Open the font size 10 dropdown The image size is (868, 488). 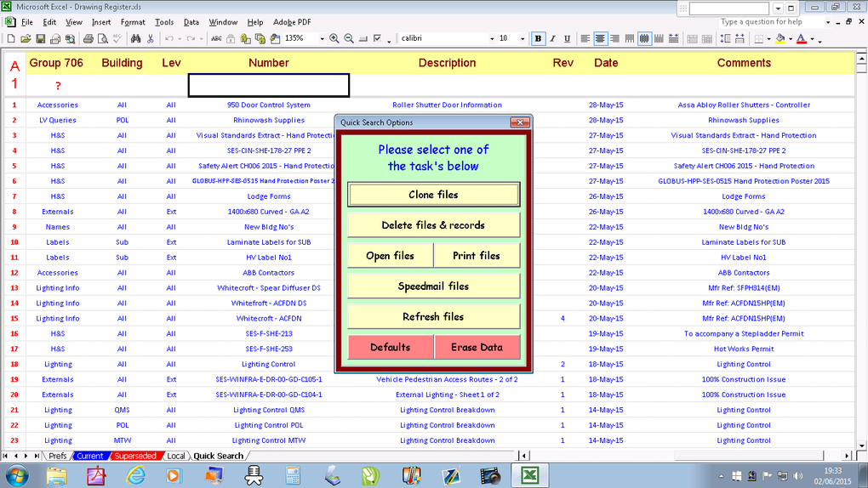(x=522, y=39)
